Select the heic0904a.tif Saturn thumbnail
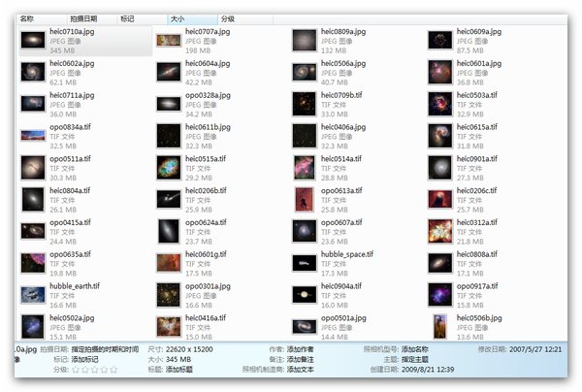582x392 pixels. (305, 295)
